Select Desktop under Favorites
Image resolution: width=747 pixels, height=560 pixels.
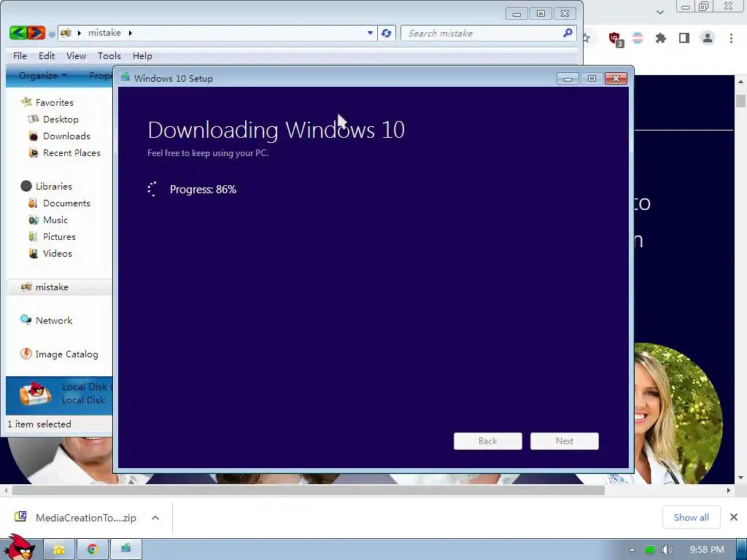(61, 119)
